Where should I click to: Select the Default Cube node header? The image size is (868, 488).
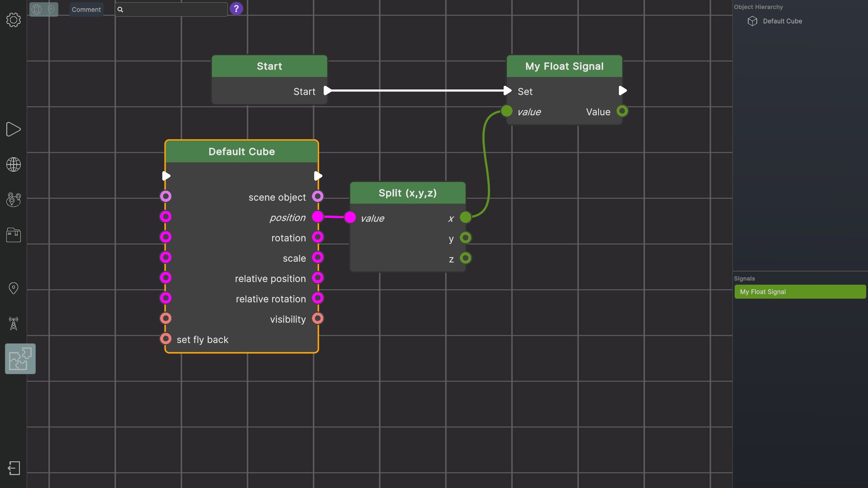coord(242,152)
